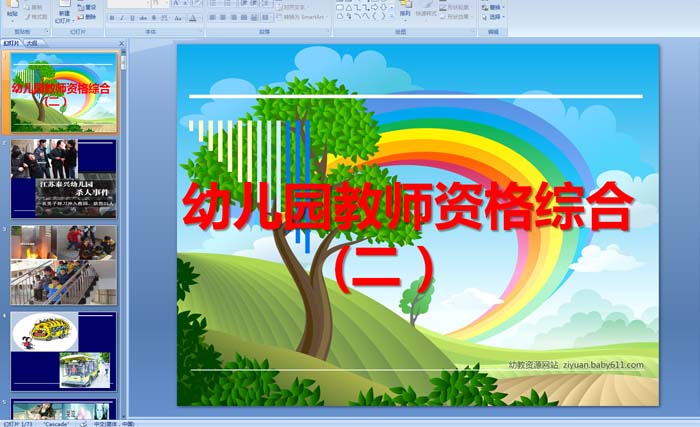The width and height of the screenshot is (700, 427).
Task: Toggle Strikethrough formatting
Action: [x=143, y=18]
